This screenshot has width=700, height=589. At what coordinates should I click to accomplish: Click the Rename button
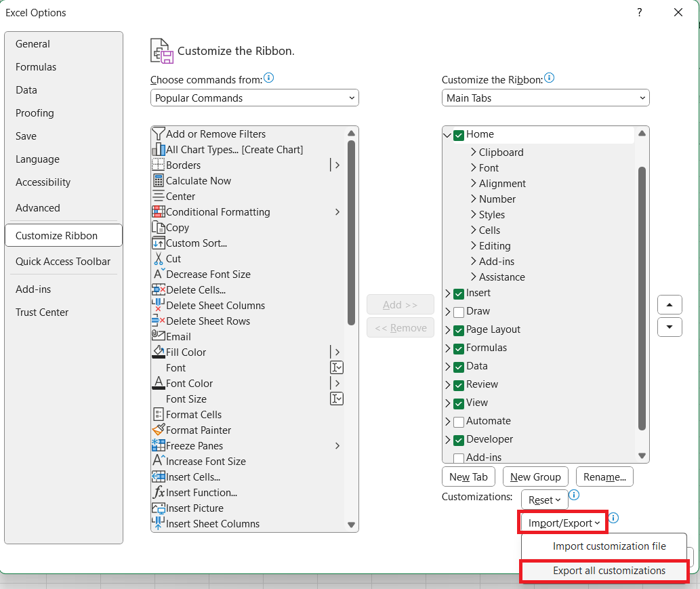(x=604, y=477)
